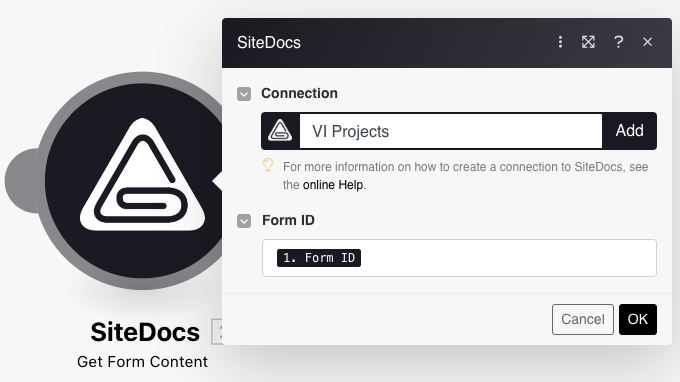The image size is (680, 382).
Task: Click the lightbulb hint icon
Action: tap(268, 166)
